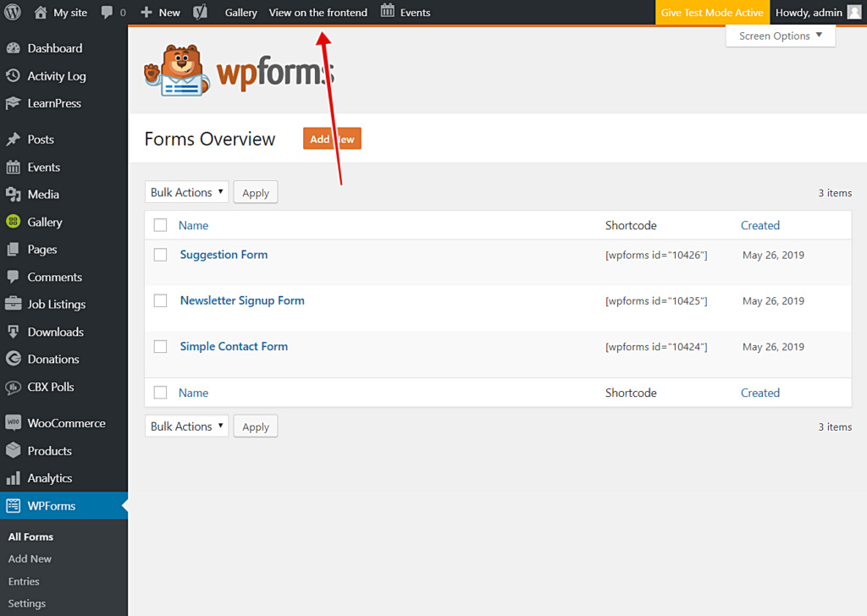Select the Media sidebar icon
This screenshot has width=867, height=616.
[14, 194]
